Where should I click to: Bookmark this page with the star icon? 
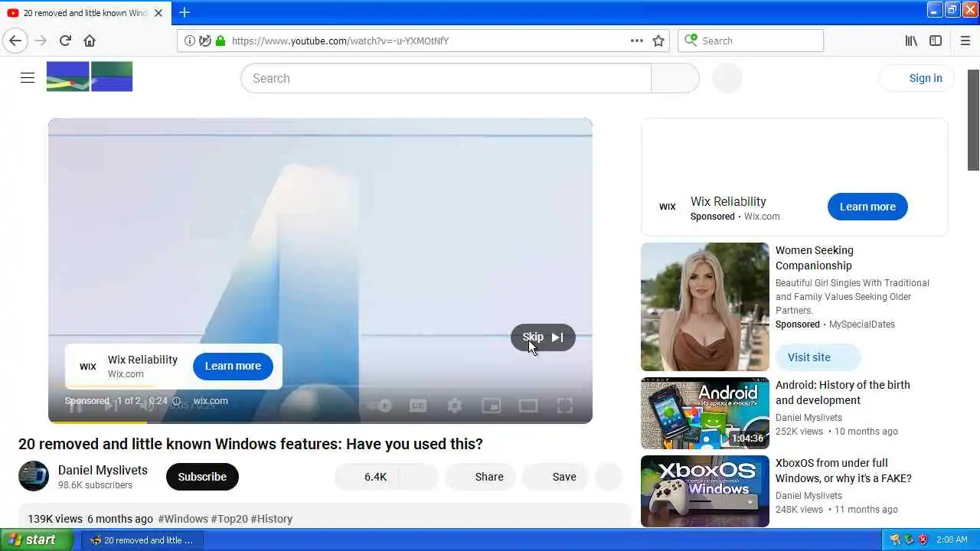(x=658, y=41)
